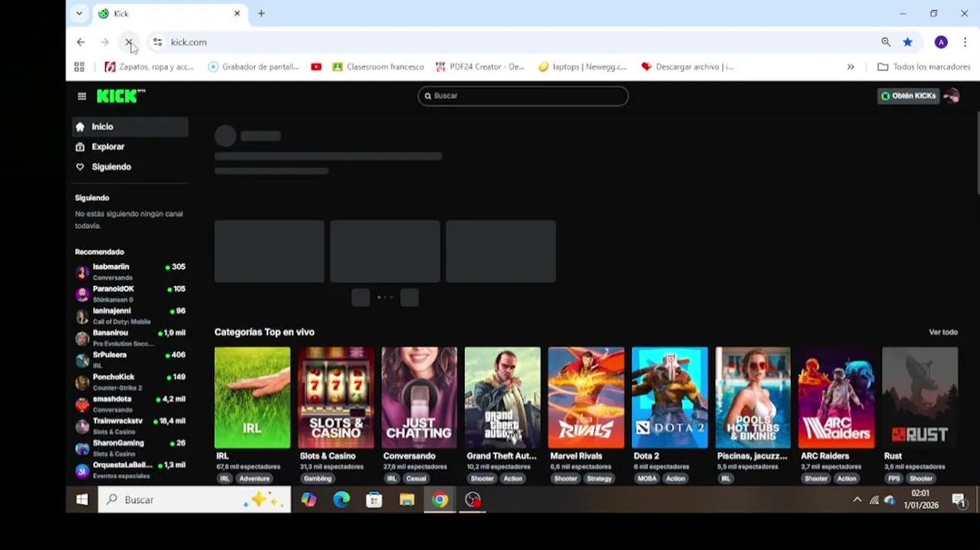Click the 'Adventure' tag under IRL
Image resolution: width=980 pixels, height=550 pixels.
[254, 479]
